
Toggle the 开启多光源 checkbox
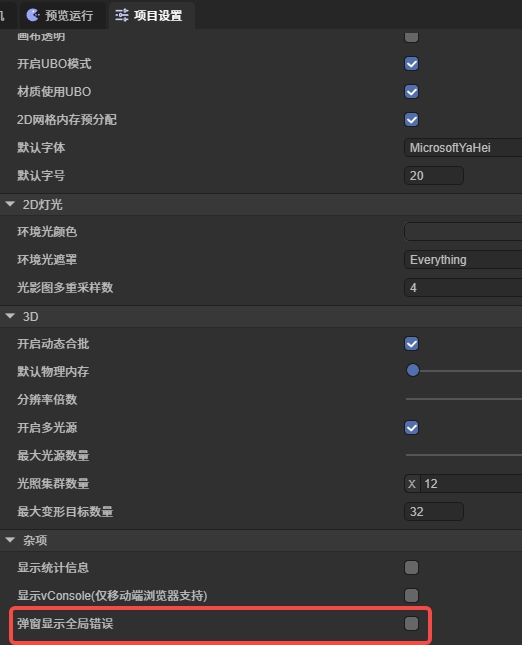tap(411, 427)
